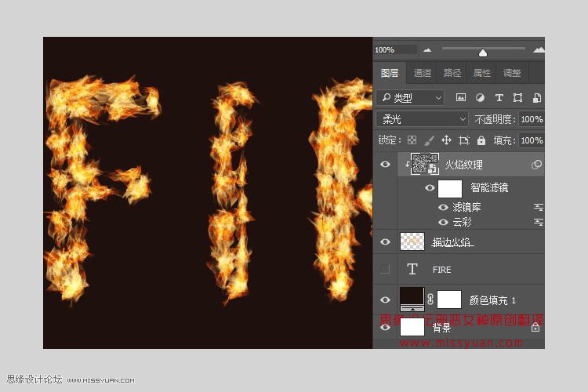Click the 颜色填充 1 color thumbnail
This screenshot has height=392, width=588.
(x=412, y=299)
